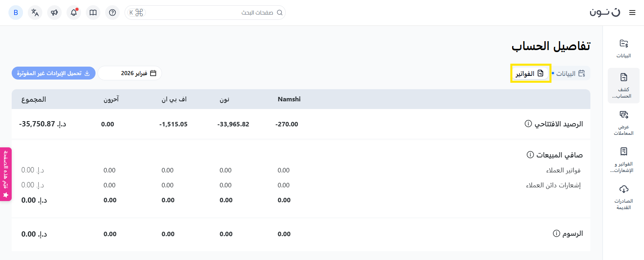Open the help question mark icon
This screenshot has width=644, height=260.
pos(112,13)
